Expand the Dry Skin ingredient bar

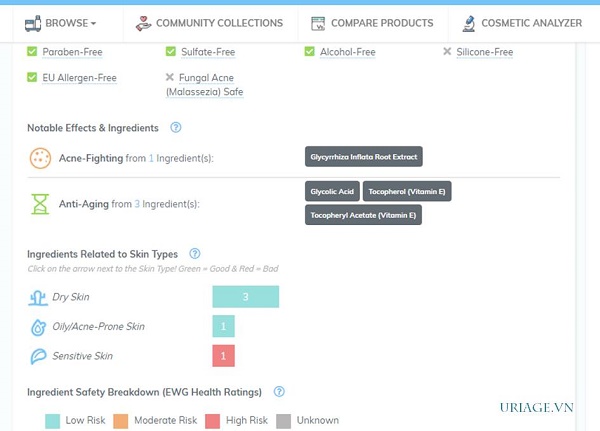coord(245,297)
